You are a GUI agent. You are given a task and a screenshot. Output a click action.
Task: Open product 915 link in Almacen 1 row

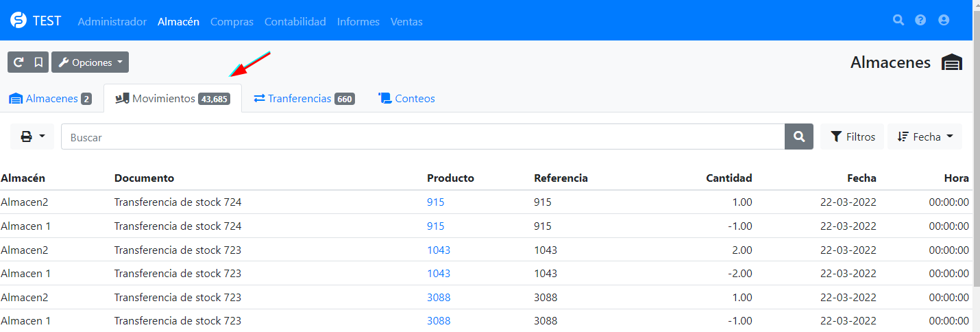pos(436,226)
